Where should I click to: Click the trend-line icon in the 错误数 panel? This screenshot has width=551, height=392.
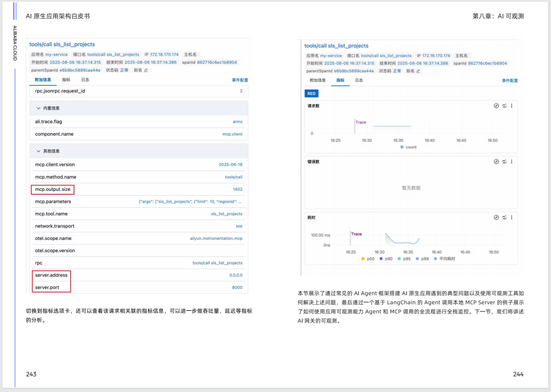(x=504, y=162)
